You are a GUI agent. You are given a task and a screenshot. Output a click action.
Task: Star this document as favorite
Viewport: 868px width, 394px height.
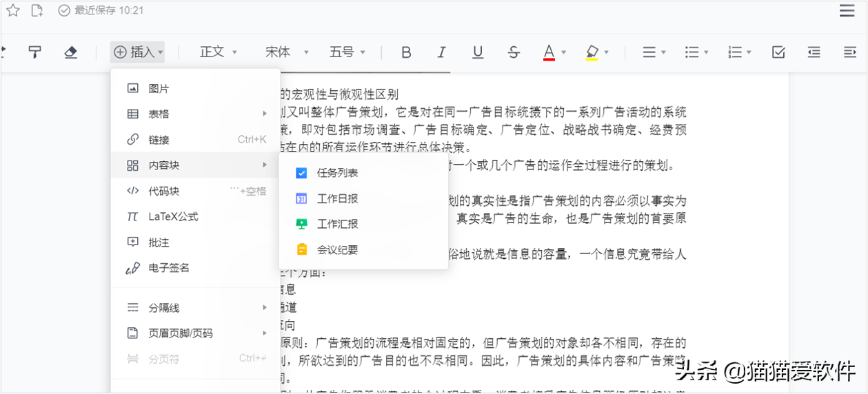pyautogui.click(x=13, y=10)
